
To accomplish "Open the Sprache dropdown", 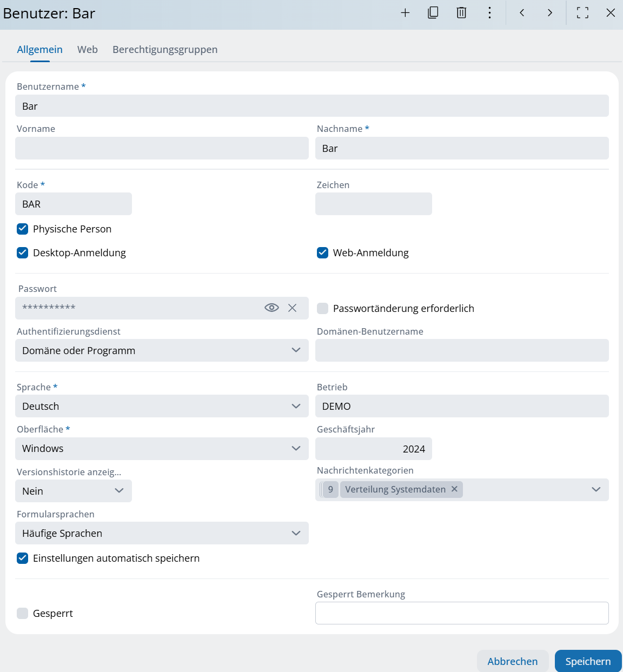I will tap(296, 406).
